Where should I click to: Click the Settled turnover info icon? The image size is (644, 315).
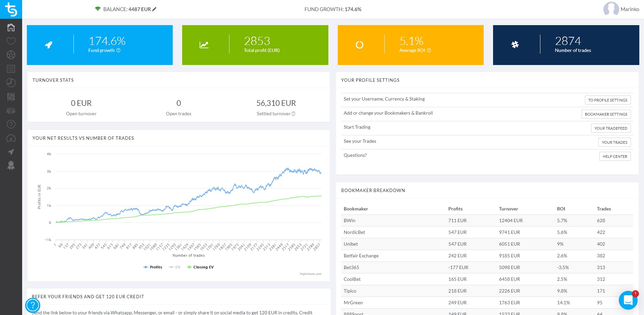click(293, 114)
